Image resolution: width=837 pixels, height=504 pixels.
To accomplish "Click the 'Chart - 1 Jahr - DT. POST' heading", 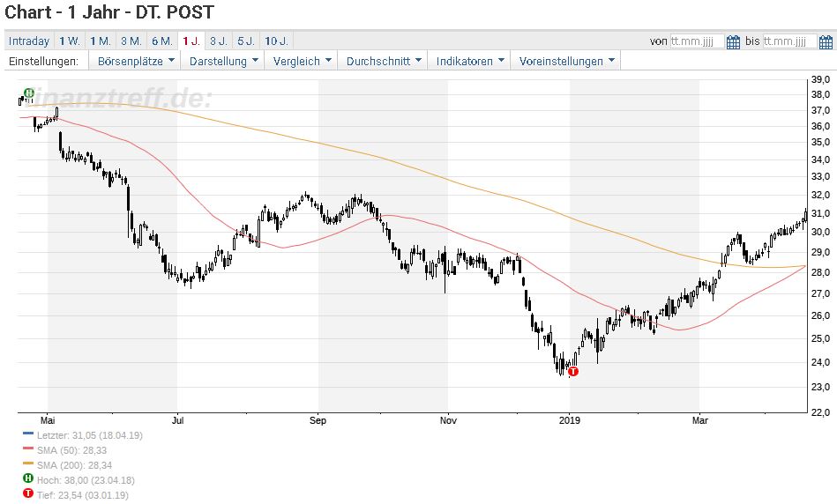I will tap(109, 12).
